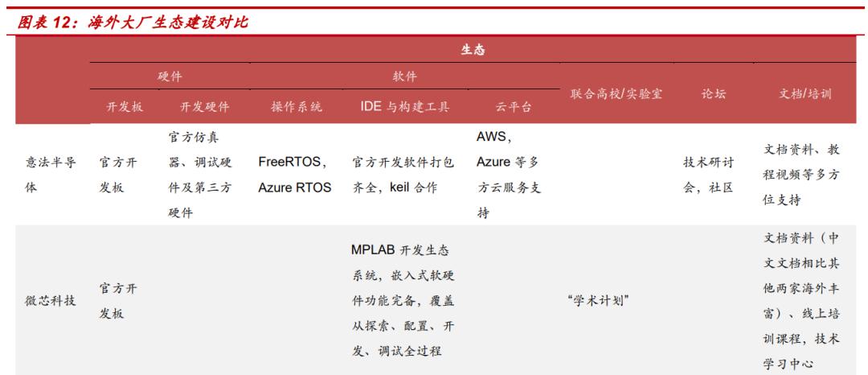Select the 意法半导体 row label
This screenshot has width=868, height=375.
point(51,175)
